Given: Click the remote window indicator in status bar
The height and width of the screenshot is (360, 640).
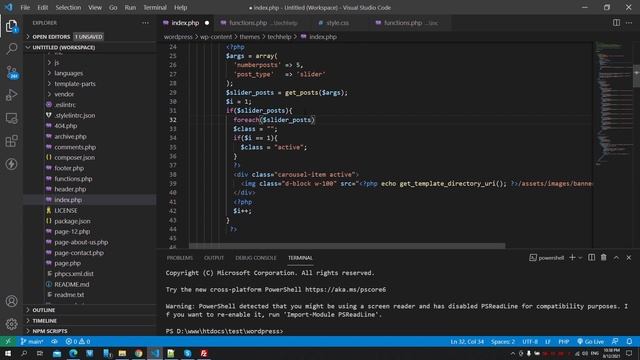Looking at the screenshot, I should [8, 341].
